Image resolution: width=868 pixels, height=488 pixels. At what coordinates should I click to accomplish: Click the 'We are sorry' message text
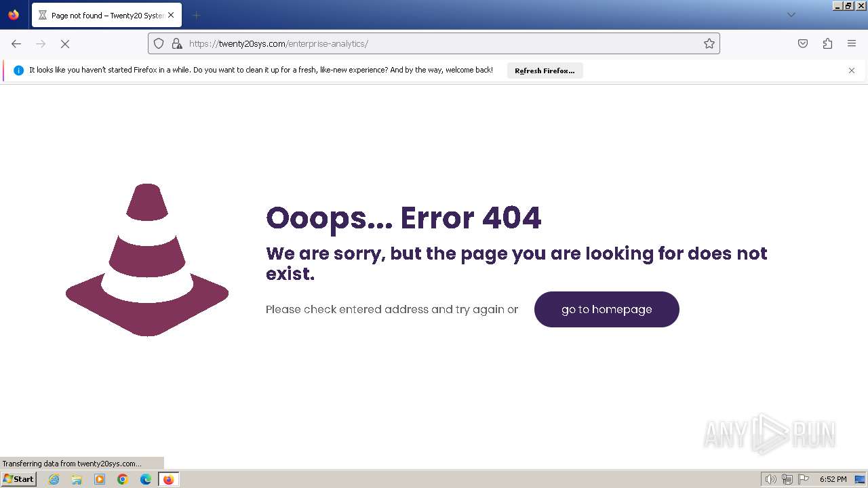517,264
